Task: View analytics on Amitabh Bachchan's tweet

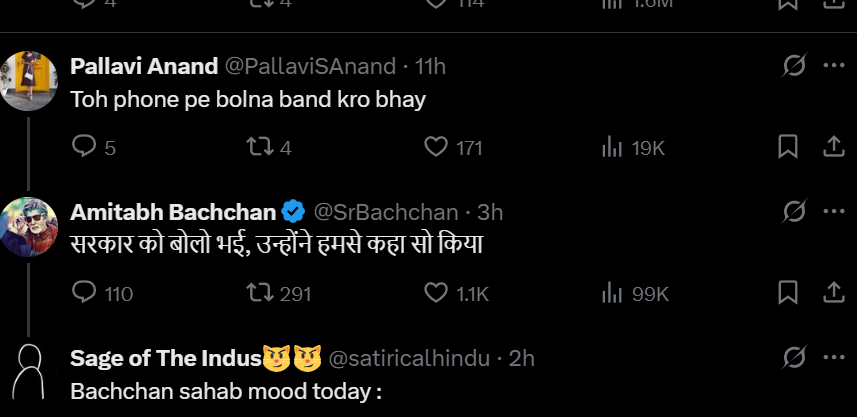Action: pyautogui.click(x=612, y=293)
